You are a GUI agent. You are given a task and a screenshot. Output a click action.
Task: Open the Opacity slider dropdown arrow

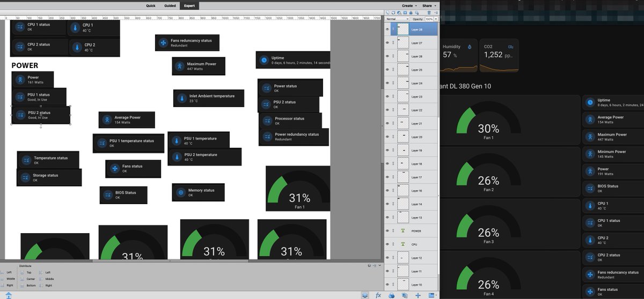coord(436,19)
